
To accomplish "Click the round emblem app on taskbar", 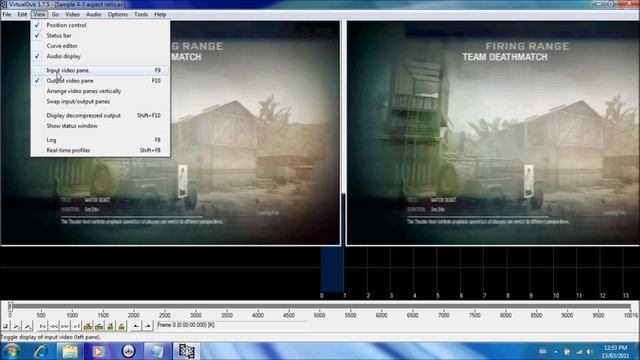I will [x=128, y=351].
